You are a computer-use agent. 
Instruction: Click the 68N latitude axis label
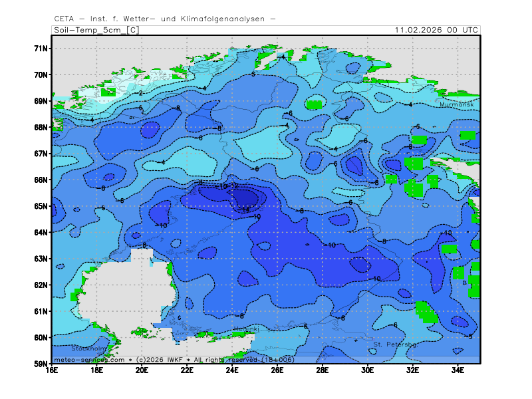41,127
